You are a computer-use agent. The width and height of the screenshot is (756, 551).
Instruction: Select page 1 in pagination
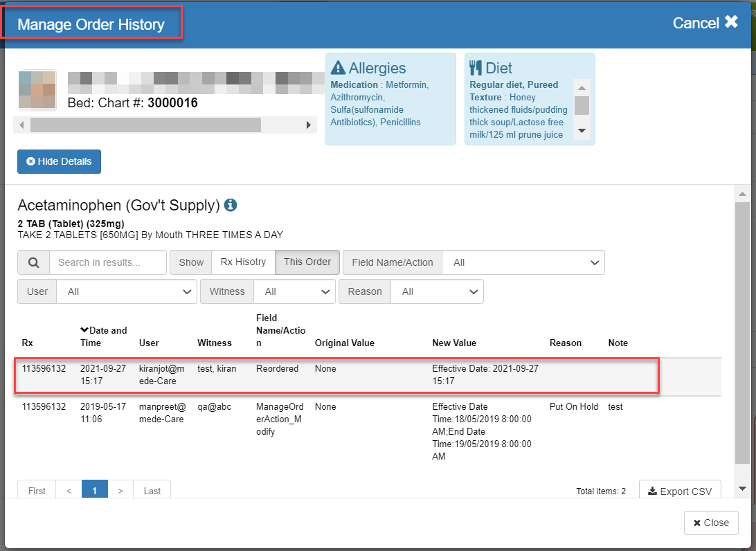click(94, 490)
